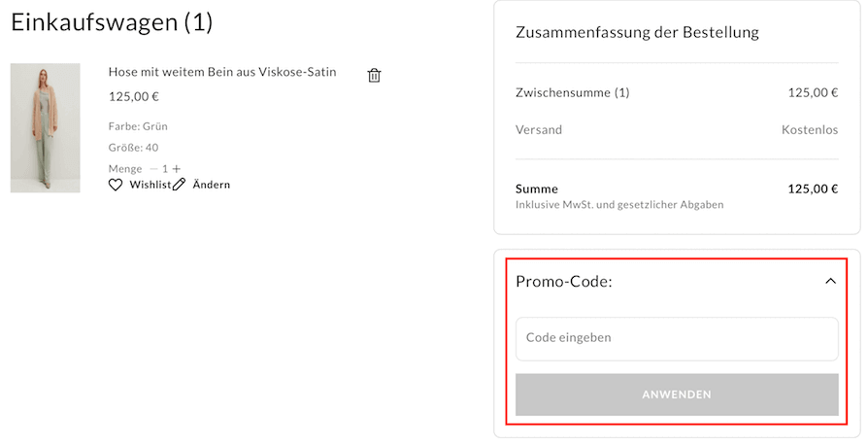The width and height of the screenshot is (868, 445).
Task: Click the Wishlist text link
Action: [x=150, y=186]
